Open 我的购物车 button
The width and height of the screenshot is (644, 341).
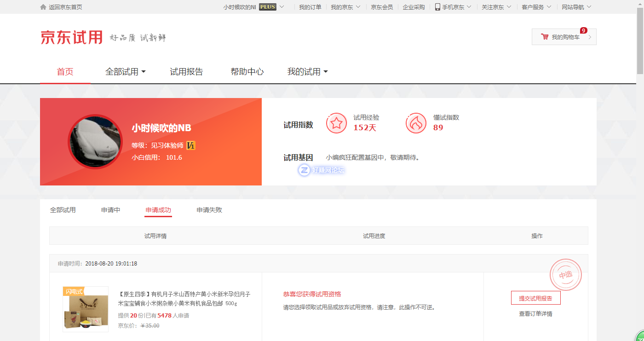pyautogui.click(x=564, y=37)
